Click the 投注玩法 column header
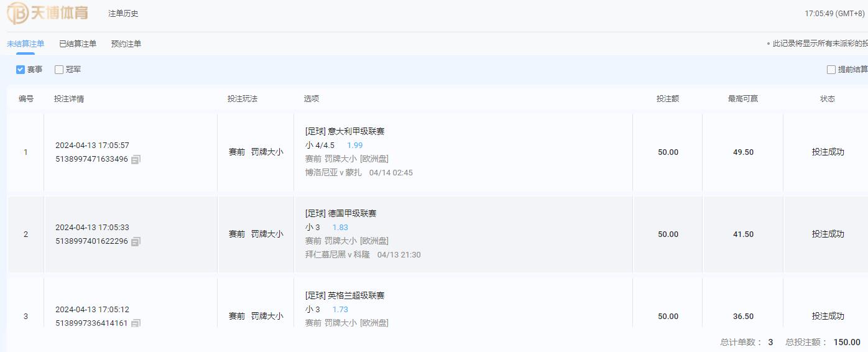 coord(242,99)
